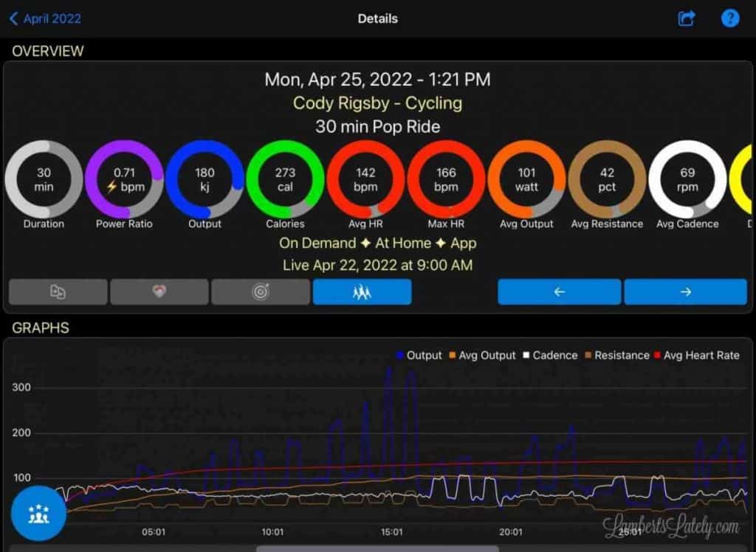Click Live Apr 22, 2022 at 9:00 AM
The width and height of the screenshot is (756, 552).
pos(377,265)
